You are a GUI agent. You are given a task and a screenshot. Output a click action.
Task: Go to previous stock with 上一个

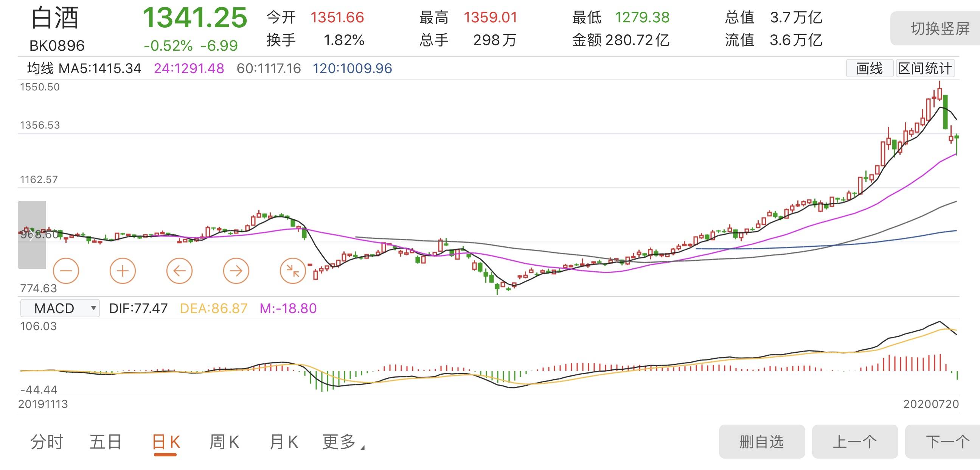pyautogui.click(x=854, y=442)
